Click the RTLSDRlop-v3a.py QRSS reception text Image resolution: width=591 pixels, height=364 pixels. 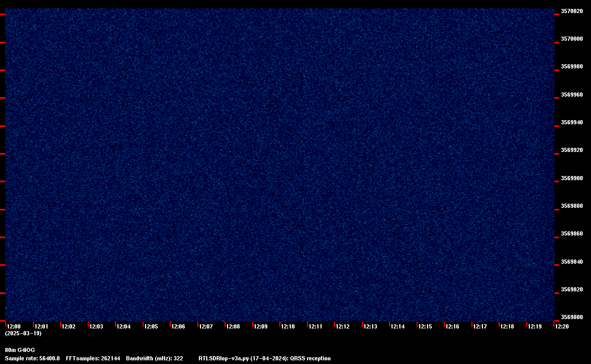pyautogui.click(x=265, y=358)
